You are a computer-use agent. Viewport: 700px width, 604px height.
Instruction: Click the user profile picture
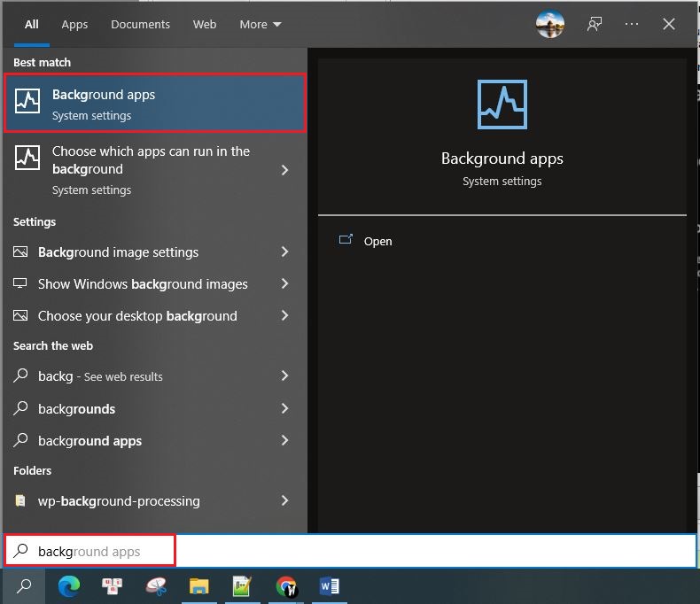(550, 24)
